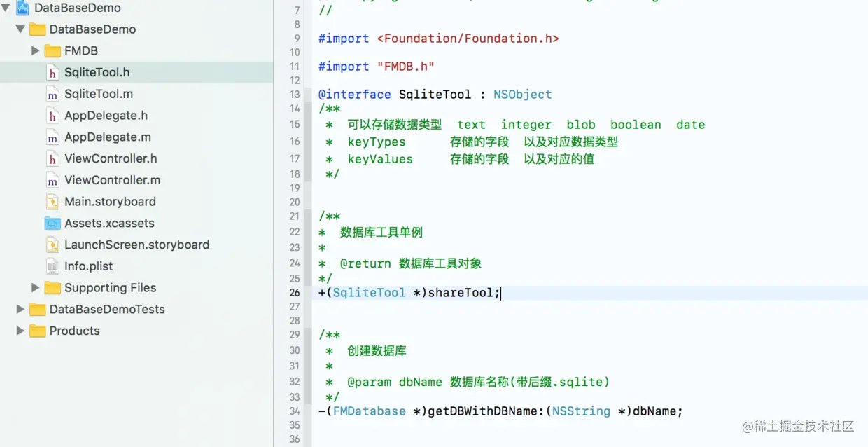This screenshot has width=868, height=447.
Task: Click the Foundation/Foundation.h import
Action: click(x=468, y=39)
